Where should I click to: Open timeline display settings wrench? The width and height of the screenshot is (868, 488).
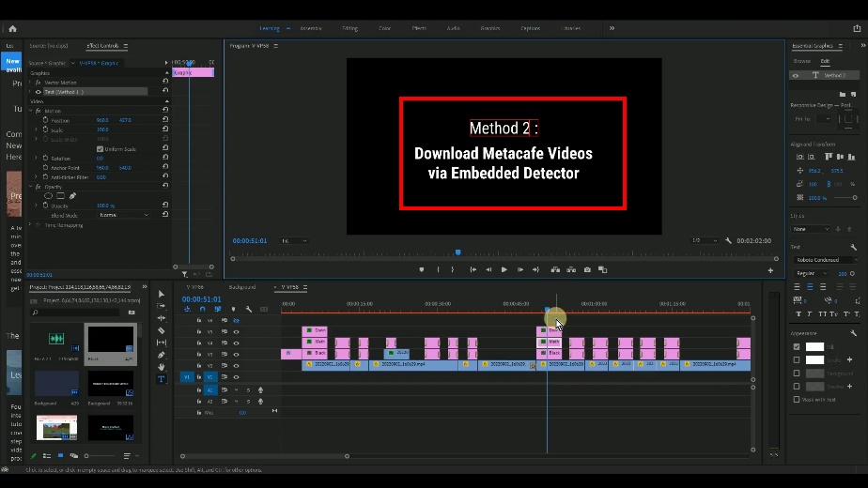249,310
